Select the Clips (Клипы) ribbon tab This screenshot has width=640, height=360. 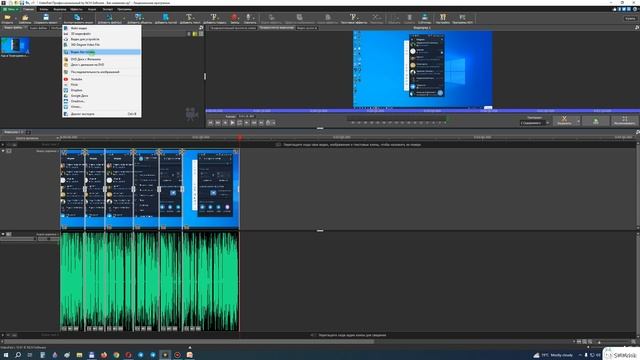click(44, 9)
